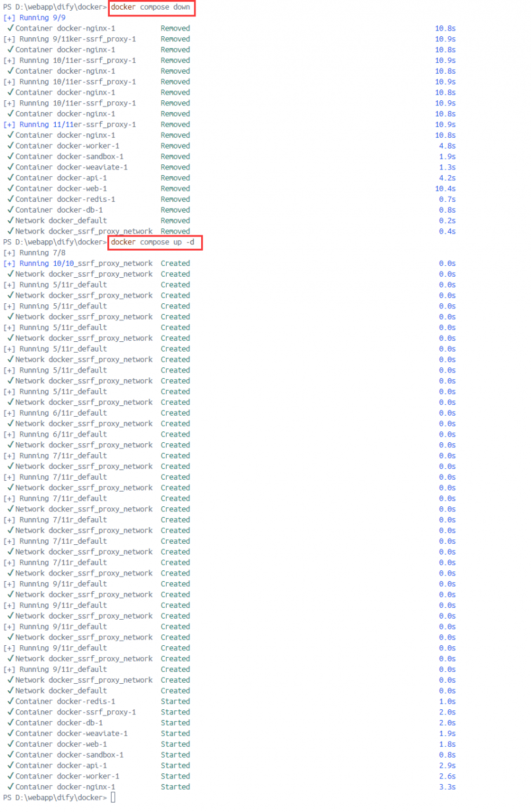Click the checkmark before Network docker_default Created

click(x=10, y=691)
